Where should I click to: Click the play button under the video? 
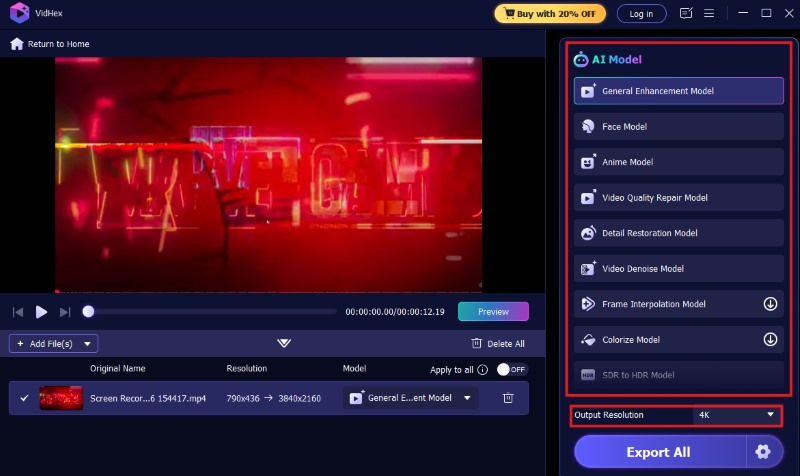[41, 312]
